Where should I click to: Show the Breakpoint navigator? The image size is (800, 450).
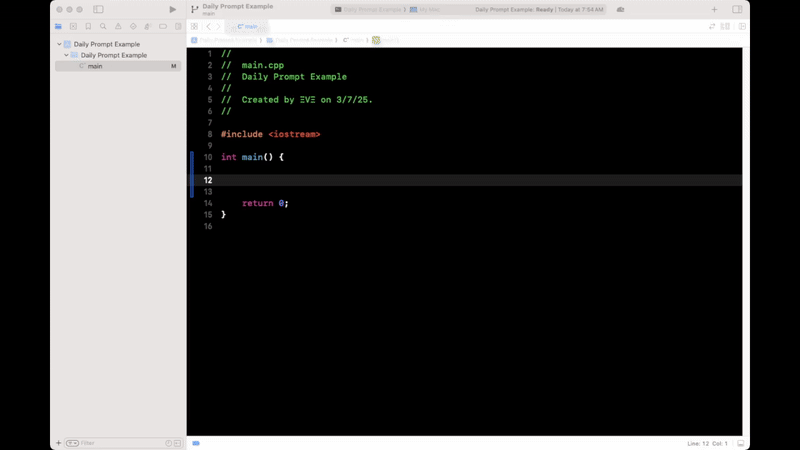pyautogui.click(x=163, y=27)
